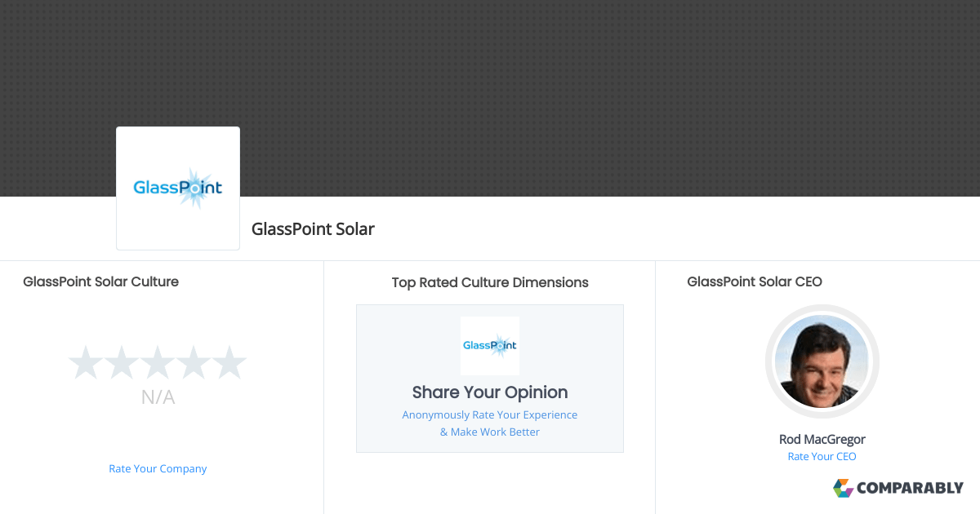This screenshot has height=514, width=980.
Task: Click the Top Rated Culture Dimensions heading
Action: coord(489,282)
